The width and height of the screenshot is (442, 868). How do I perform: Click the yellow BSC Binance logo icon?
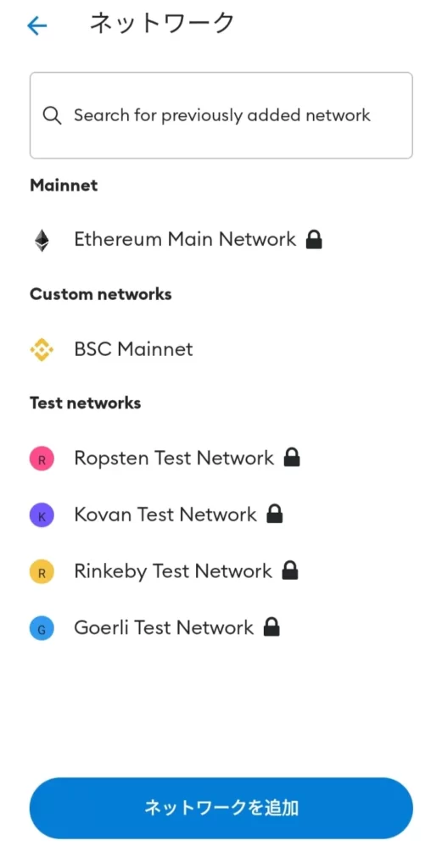pyautogui.click(x=42, y=350)
